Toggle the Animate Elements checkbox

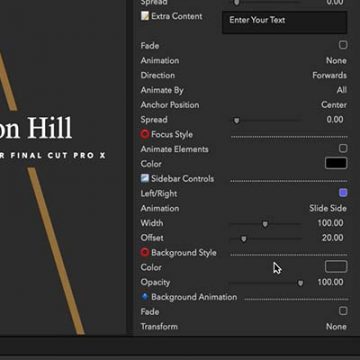coord(343,148)
